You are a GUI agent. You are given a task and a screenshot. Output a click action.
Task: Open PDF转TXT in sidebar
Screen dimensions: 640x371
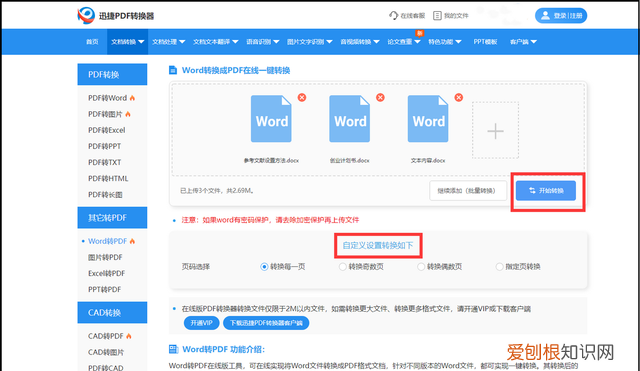[104, 162]
